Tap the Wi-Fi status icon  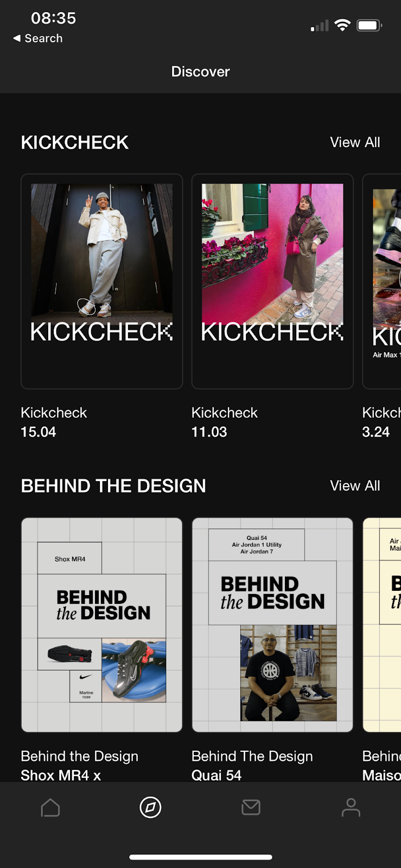342,25
